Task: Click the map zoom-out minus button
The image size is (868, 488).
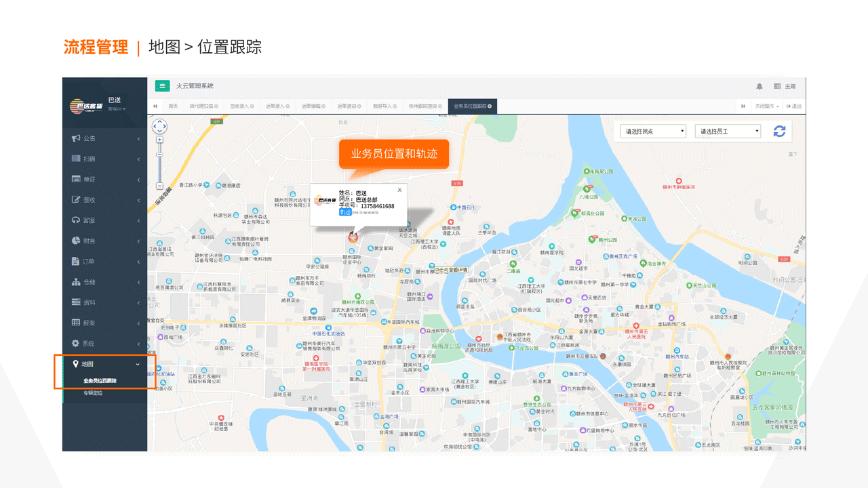Action: (x=159, y=186)
